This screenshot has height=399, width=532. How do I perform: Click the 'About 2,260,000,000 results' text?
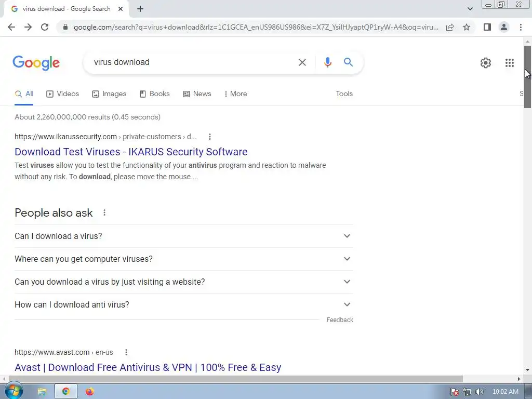coord(87,117)
